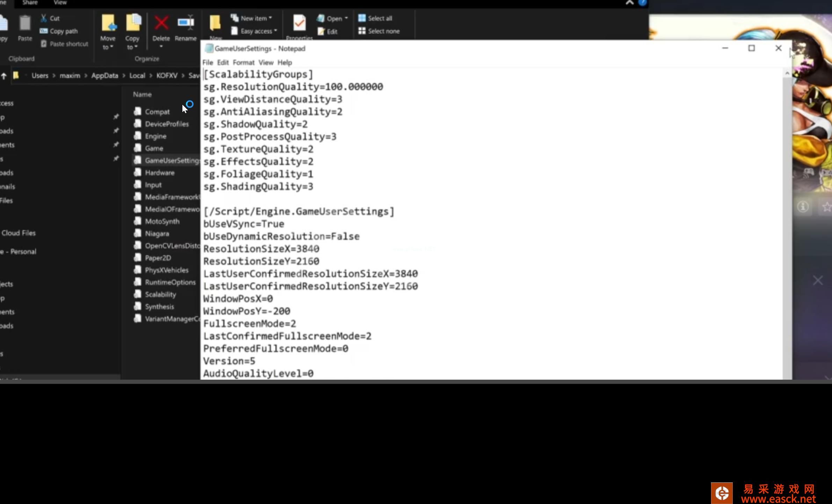
Task: Collapse the ribbon with chevron arrow
Action: coord(629,3)
